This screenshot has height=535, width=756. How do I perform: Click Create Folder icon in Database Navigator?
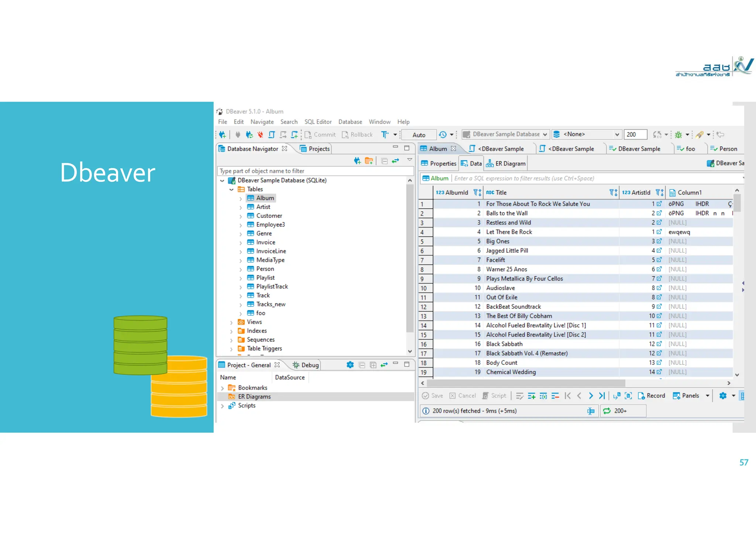click(369, 161)
